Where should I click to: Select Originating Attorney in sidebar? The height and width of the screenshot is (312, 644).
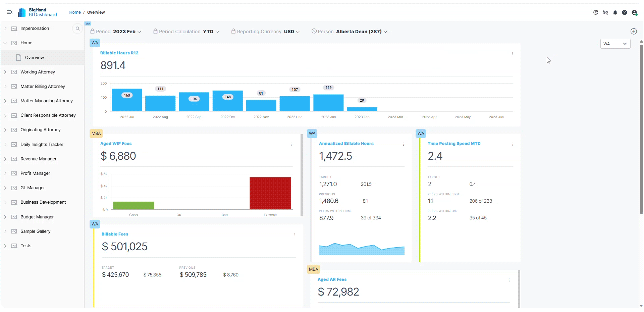click(x=41, y=130)
